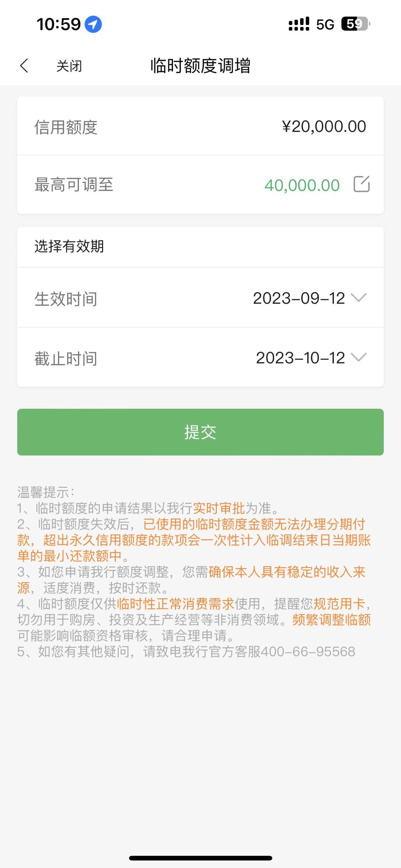Tap the location arrow icon in status bar
The image size is (401, 868).
pyautogui.click(x=93, y=24)
